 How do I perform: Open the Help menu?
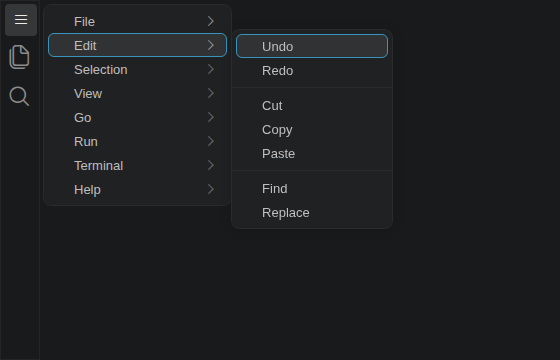[x=138, y=189]
